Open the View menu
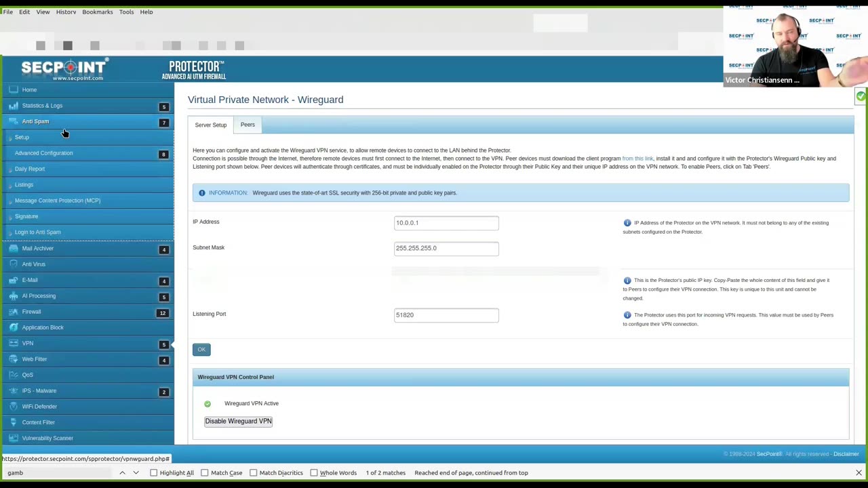The image size is (868, 488). (x=43, y=12)
